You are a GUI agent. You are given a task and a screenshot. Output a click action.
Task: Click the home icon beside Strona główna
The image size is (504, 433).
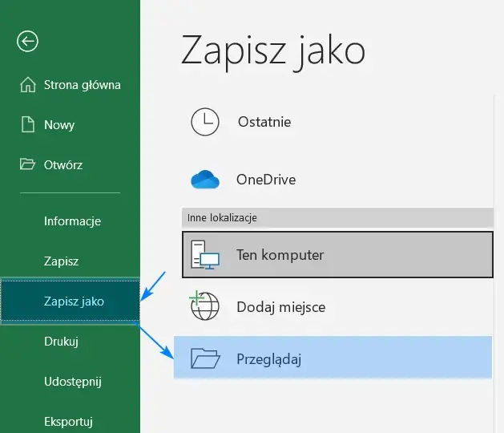coord(28,85)
